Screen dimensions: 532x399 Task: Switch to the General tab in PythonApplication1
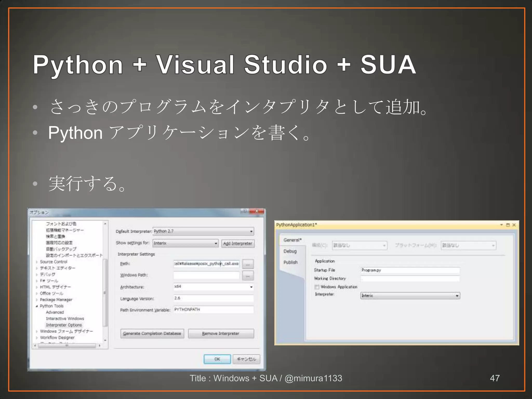[x=292, y=240]
